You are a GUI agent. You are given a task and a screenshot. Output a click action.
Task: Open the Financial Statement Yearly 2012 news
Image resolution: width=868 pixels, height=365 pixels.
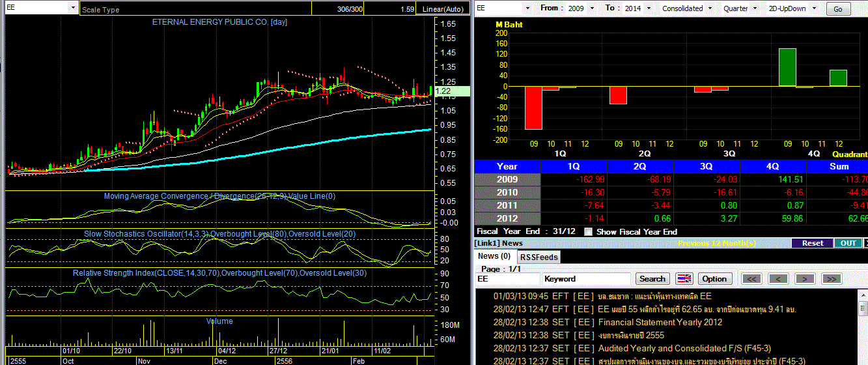[608, 322]
